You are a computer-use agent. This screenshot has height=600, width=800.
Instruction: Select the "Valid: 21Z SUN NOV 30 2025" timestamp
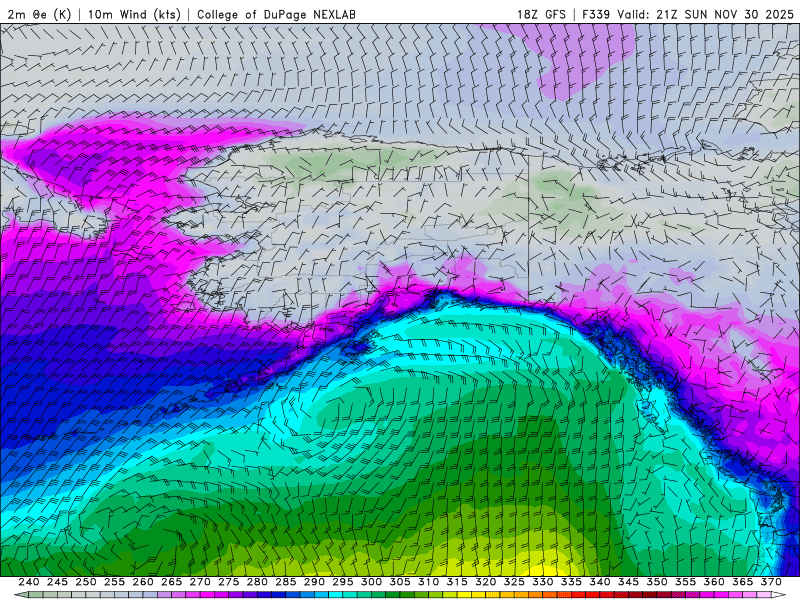pyautogui.click(x=706, y=14)
